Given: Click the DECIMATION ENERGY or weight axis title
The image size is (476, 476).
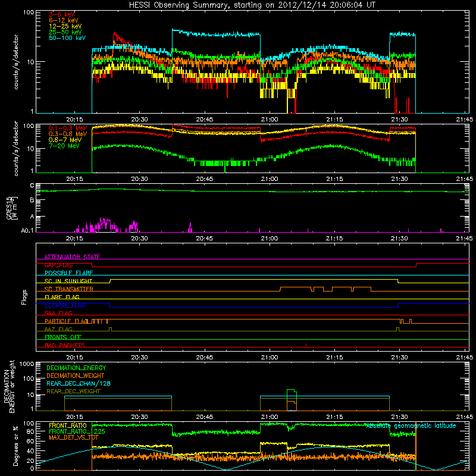Looking at the screenshot, I should [9, 386].
